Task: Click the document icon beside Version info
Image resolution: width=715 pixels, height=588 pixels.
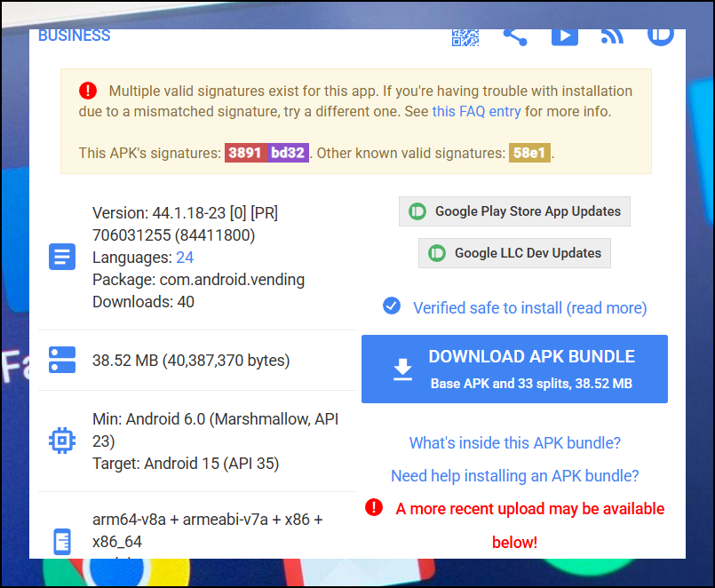Action: coord(62,257)
